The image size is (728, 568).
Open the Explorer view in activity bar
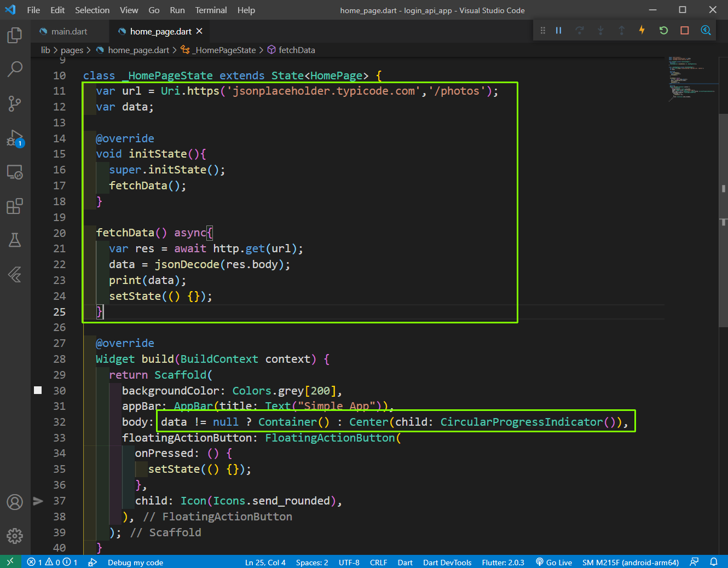[15, 36]
